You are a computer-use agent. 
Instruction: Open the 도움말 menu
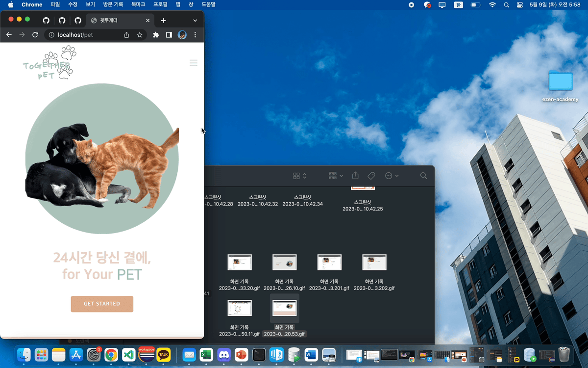(209, 4)
